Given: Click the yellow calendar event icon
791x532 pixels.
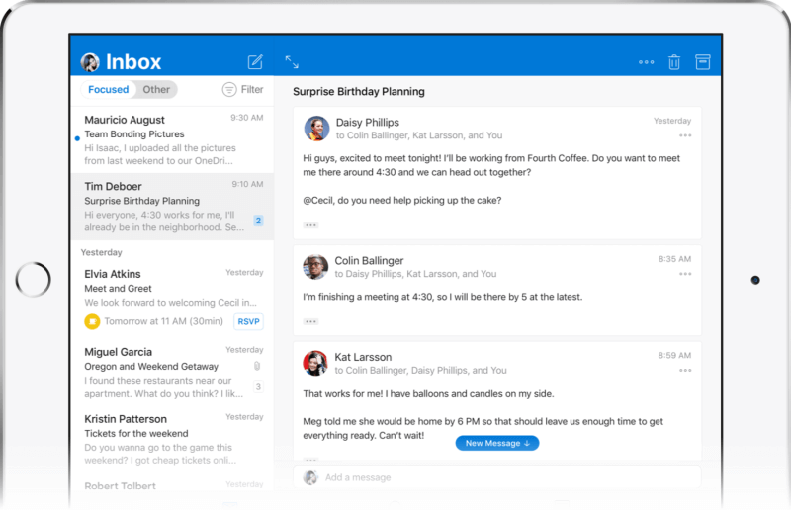Looking at the screenshot, I should pos(92,321).
